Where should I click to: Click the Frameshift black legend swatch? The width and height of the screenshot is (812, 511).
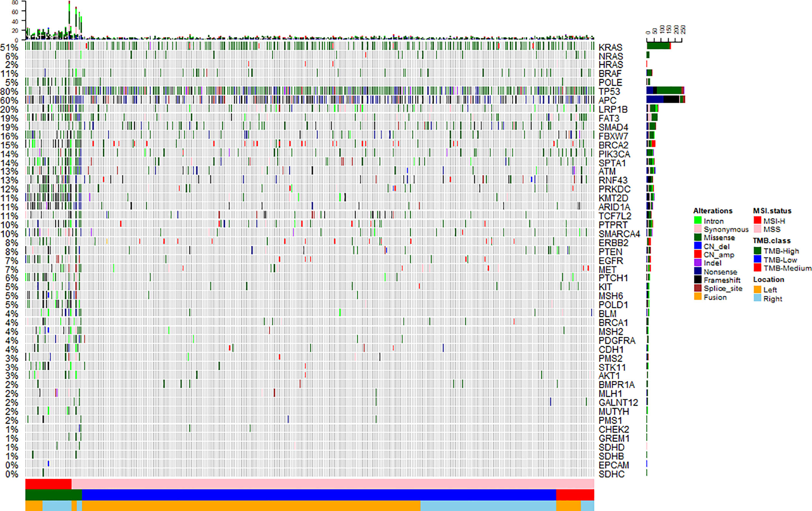click(697, 280)
